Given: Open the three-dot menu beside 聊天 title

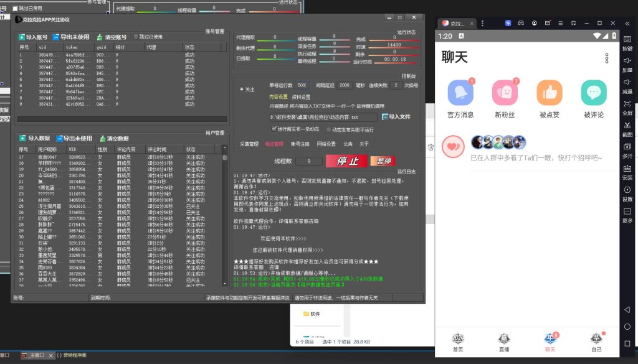Looking at the screenshot, I should [607, 58].
